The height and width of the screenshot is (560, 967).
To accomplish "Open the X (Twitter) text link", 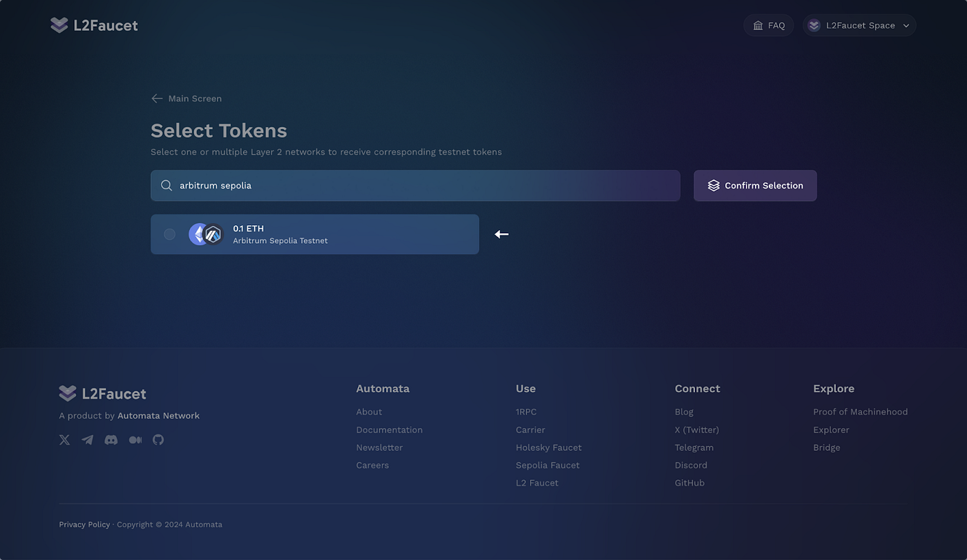I will [697, 429].
